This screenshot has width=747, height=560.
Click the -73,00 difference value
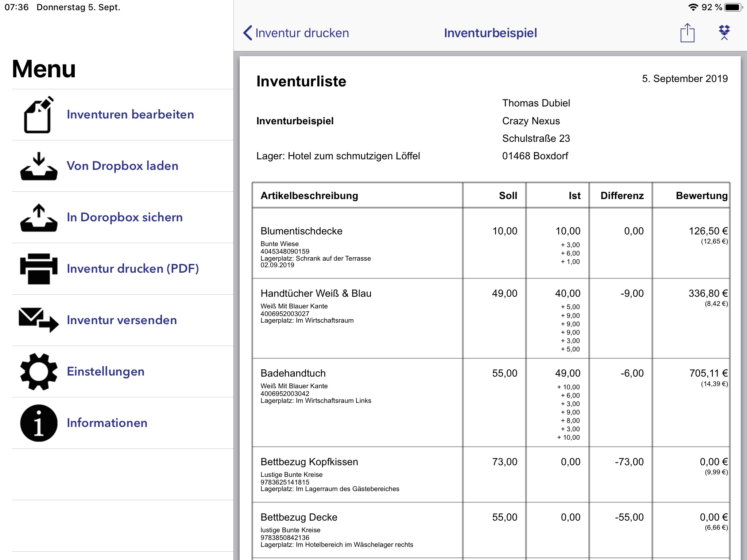coord(629,462)
